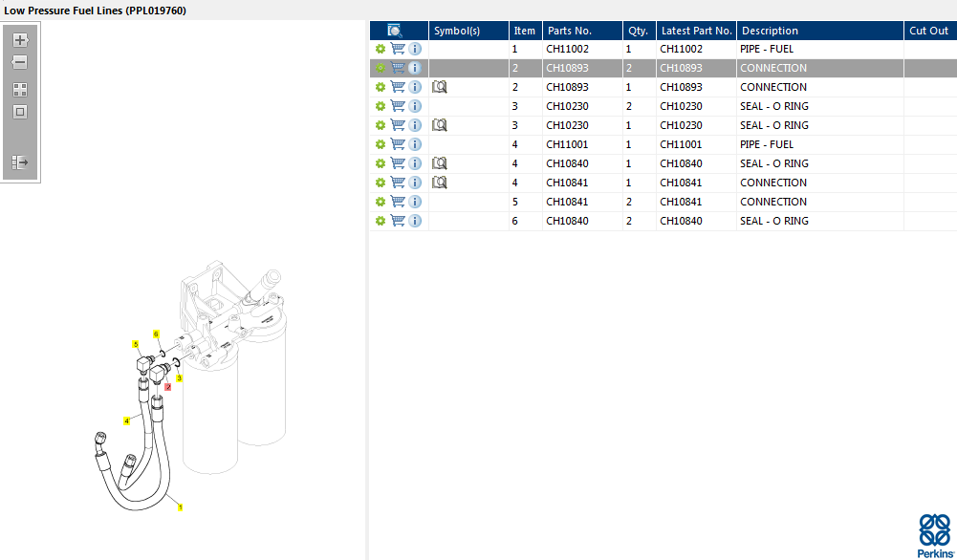The image size is (957, 560).
Task: Click the single-square fit icon in diagram toolbar
Action: [x=20, y=112]
